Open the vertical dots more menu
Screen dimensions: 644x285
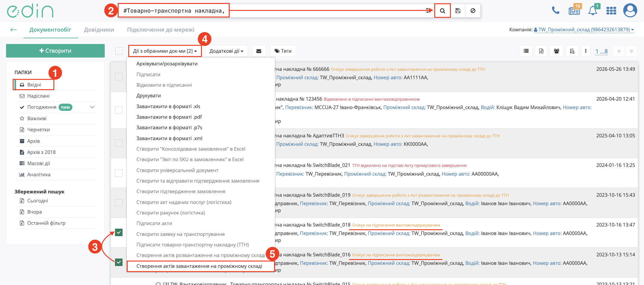[586, 51]
